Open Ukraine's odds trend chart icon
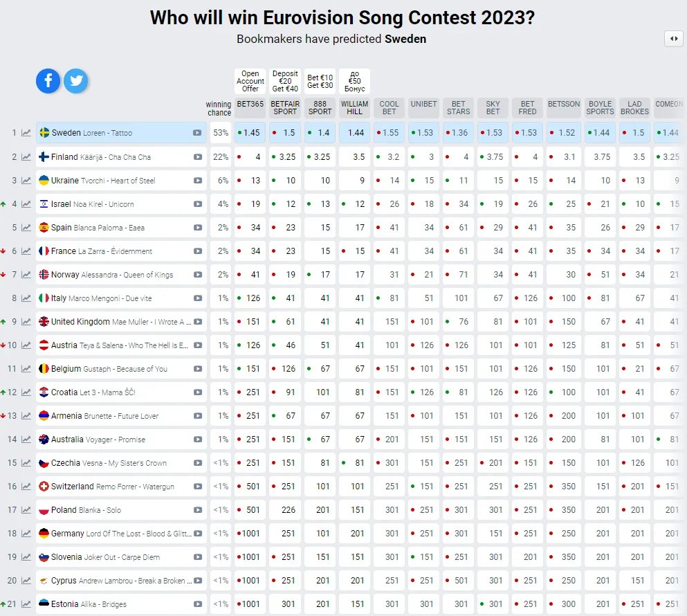 coord(26,181)
